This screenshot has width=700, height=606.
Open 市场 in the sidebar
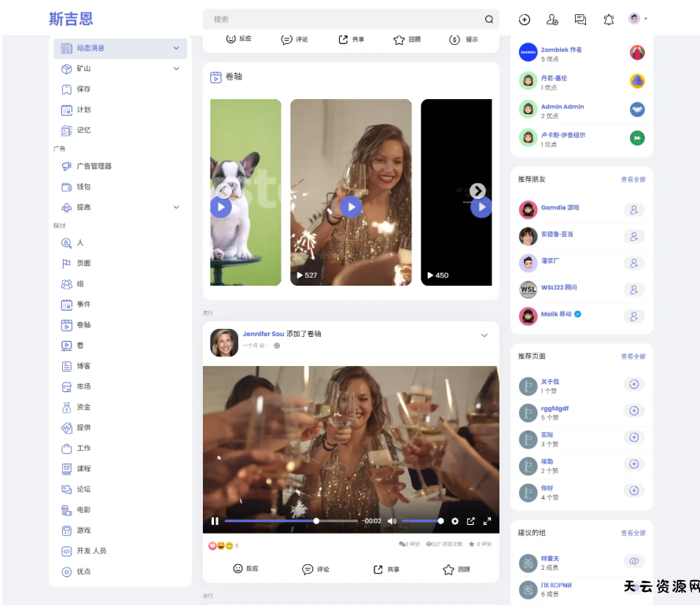[83, 386]
